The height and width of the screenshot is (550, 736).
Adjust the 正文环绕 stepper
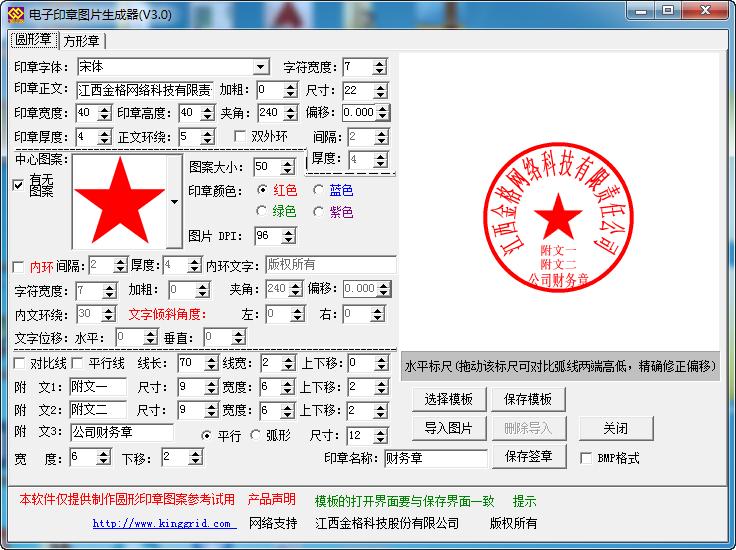[x=207, y=137]
